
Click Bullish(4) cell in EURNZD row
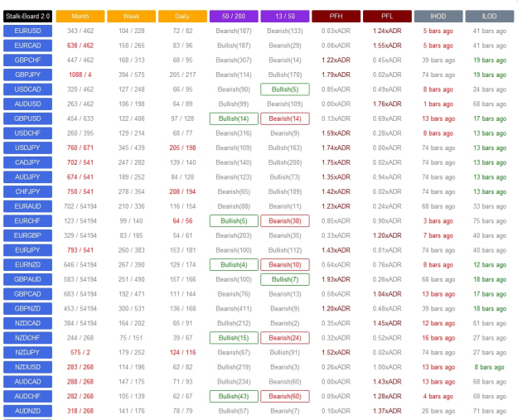[234, 265]
